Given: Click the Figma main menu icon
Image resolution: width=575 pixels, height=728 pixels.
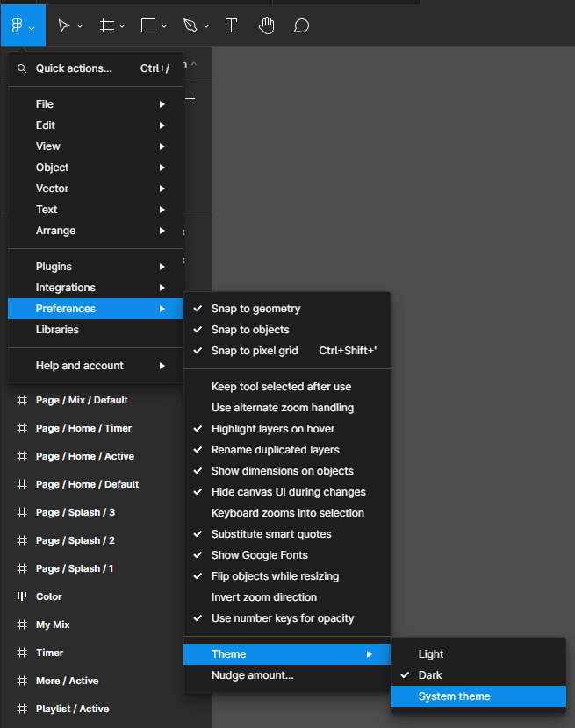Looking at the screenshot, I should 18,25.
